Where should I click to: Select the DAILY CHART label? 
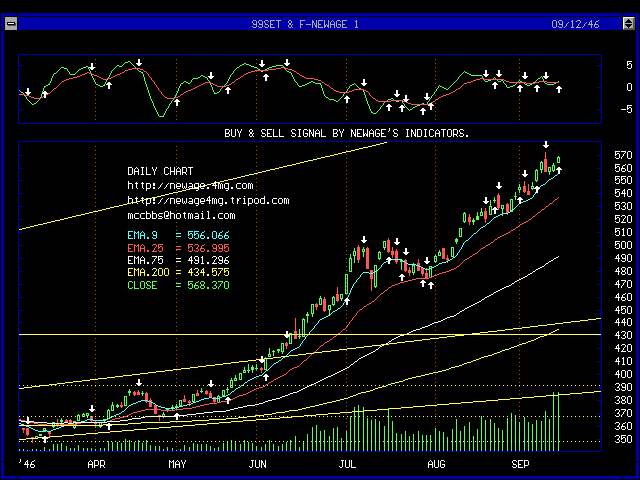pos(160,171)
